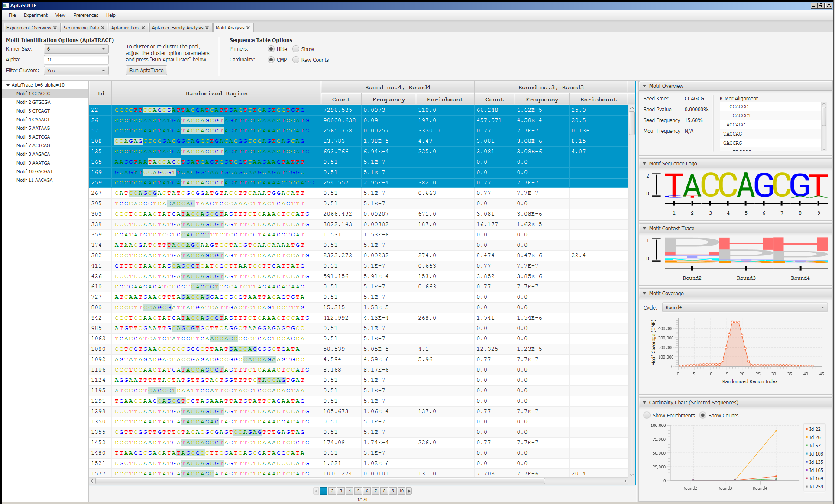This screenshot has width=835, height=504.
Task: Go to page 5 of results
Action: 358,491
